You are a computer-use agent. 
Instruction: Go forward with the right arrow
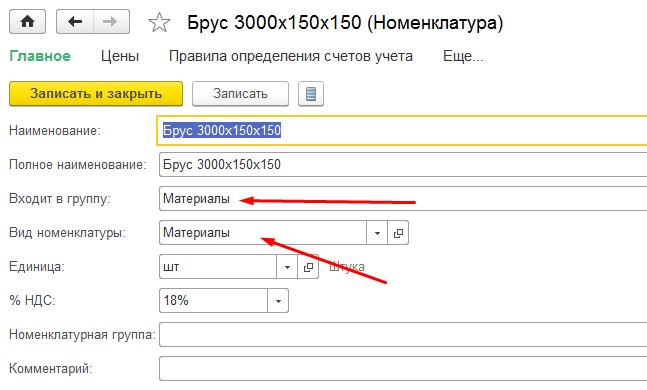point(111,21)
